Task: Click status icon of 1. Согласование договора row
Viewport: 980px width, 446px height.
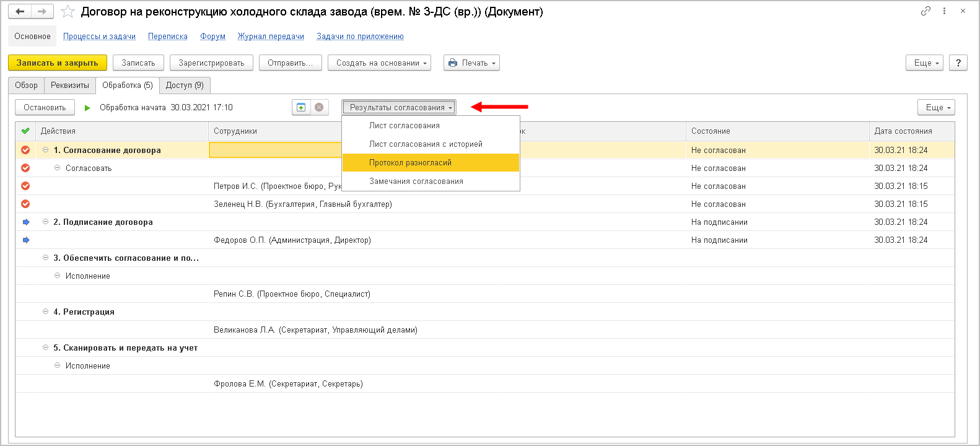Action: pos(25,150)
